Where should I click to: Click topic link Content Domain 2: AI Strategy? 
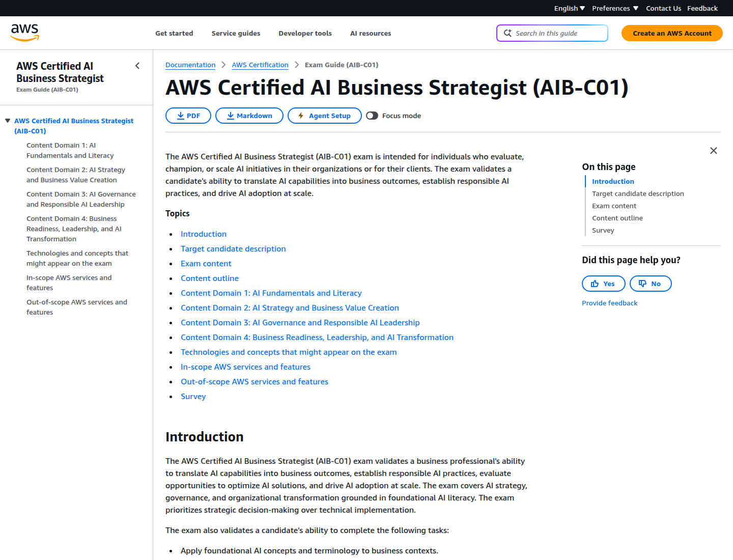click(x=290, y=307)
